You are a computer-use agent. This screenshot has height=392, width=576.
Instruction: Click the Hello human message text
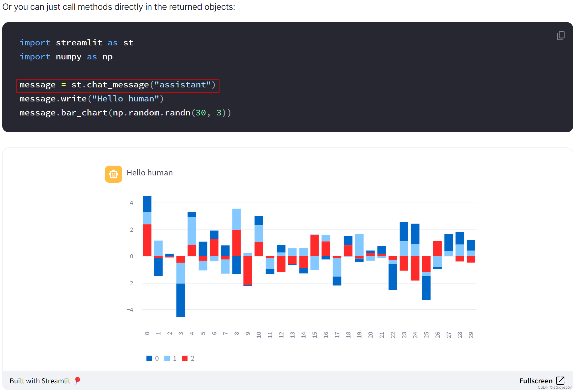tap(149, 173)
